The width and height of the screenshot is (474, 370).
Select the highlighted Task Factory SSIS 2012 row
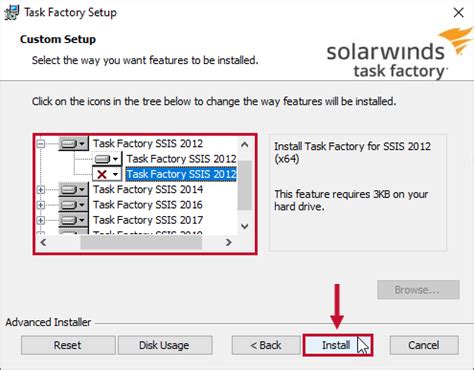[181, 174]
